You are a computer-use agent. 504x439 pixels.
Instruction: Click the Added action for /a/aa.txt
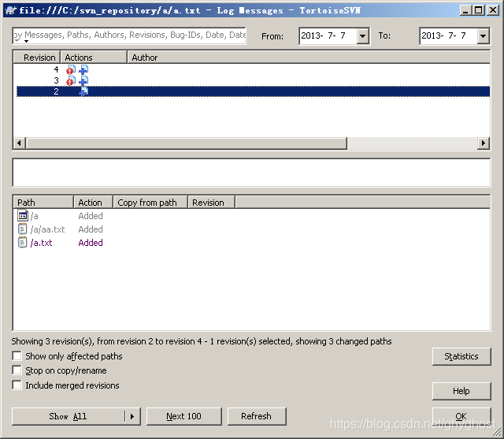click(x=91, y=229)
